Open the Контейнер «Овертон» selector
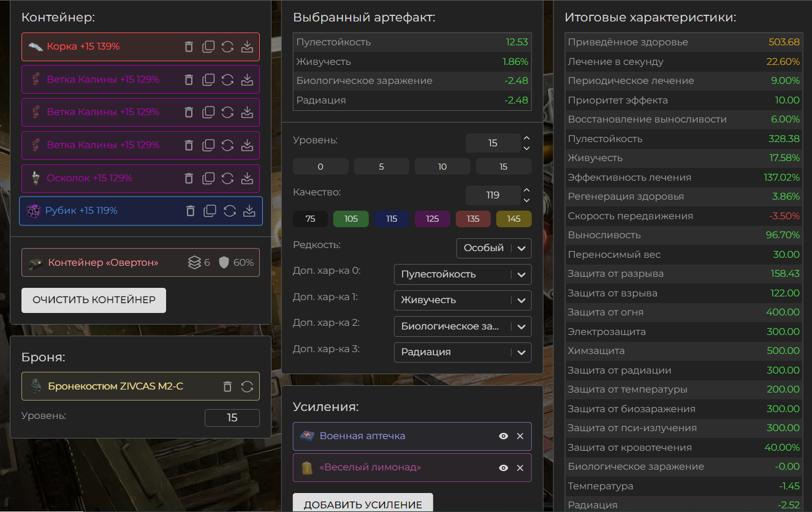This screenshot has width=812, height=512. pyautogui.click(x=140, y=263)
